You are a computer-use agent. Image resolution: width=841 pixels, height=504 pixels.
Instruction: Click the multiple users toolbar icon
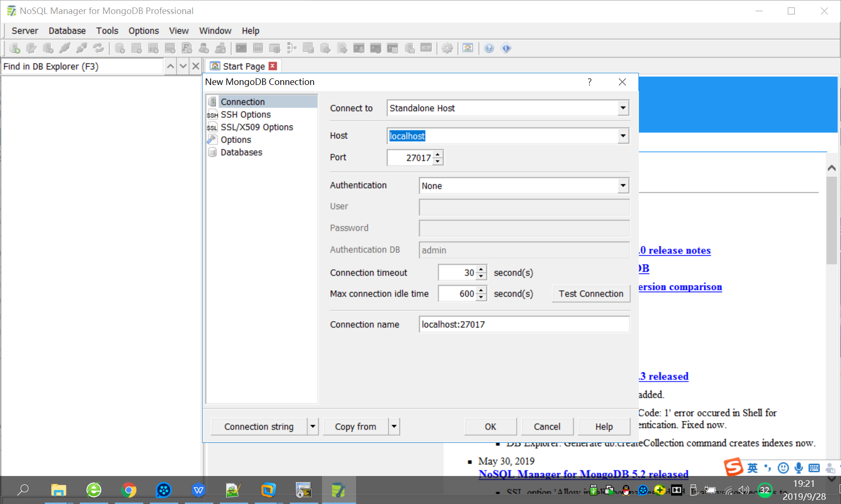(220, 48)
